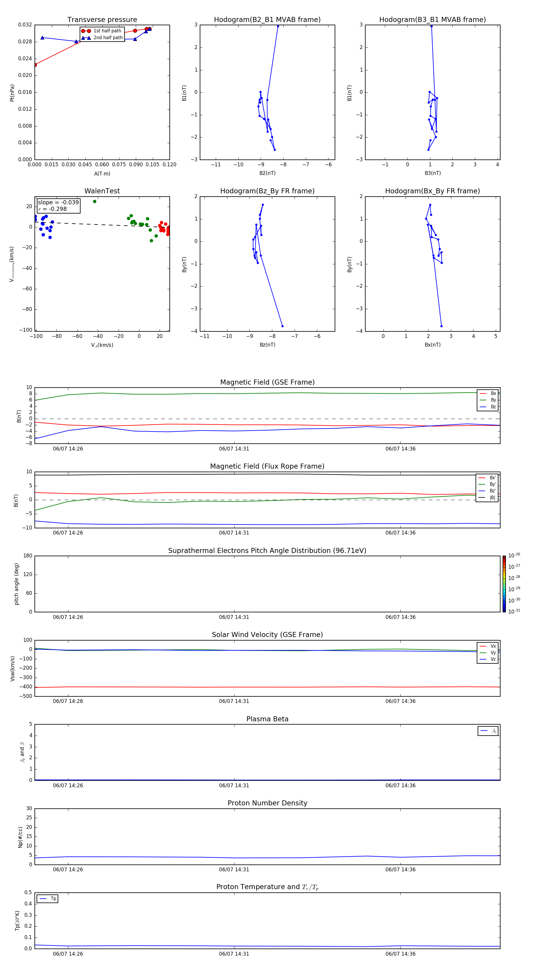The image size is (535, 980).
Task: Click the 'Transverse pressure' plot title
Action: click(x=102, y=19)
